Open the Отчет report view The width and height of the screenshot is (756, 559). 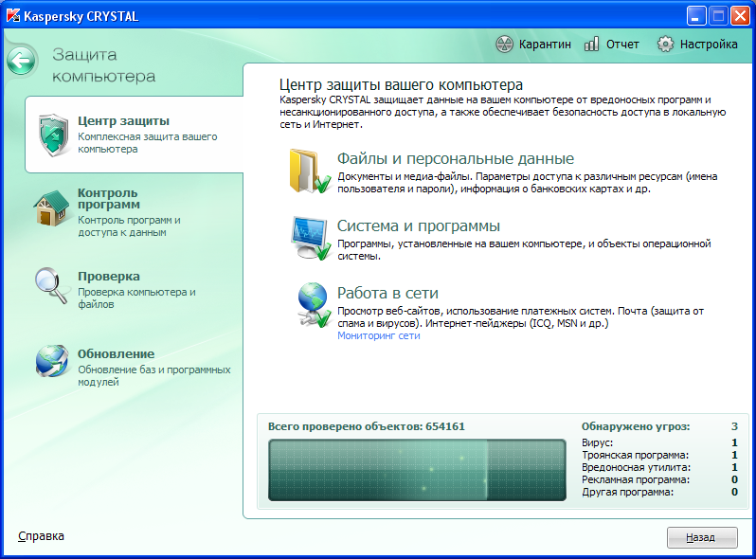pos(611,45)
